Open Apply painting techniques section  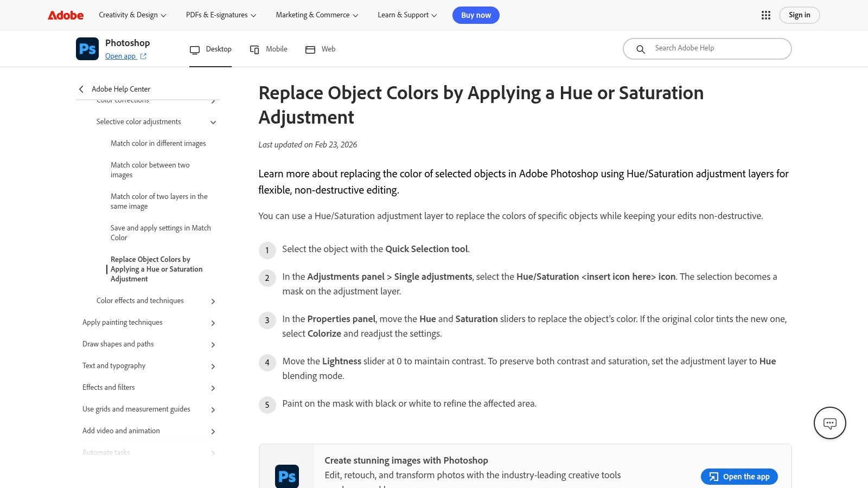point(123,322)
